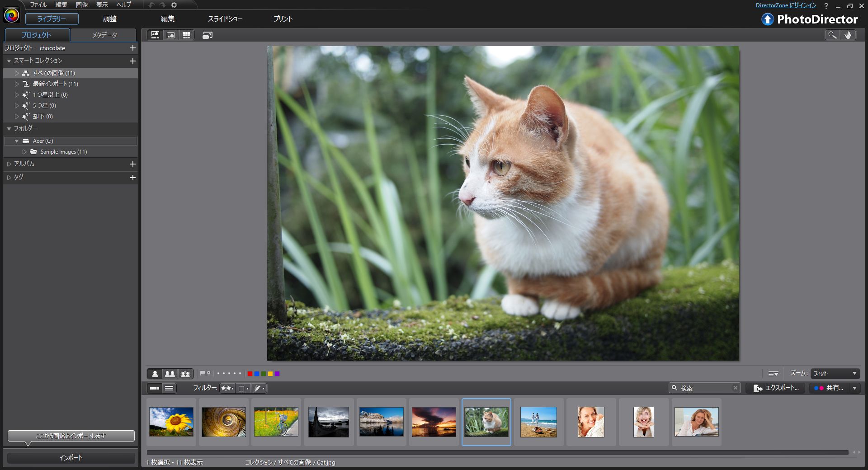The width and height of the screenshot is (868, 470).
Task: Switch to the 調整 module tab
Action: click(x=110, y=19)
